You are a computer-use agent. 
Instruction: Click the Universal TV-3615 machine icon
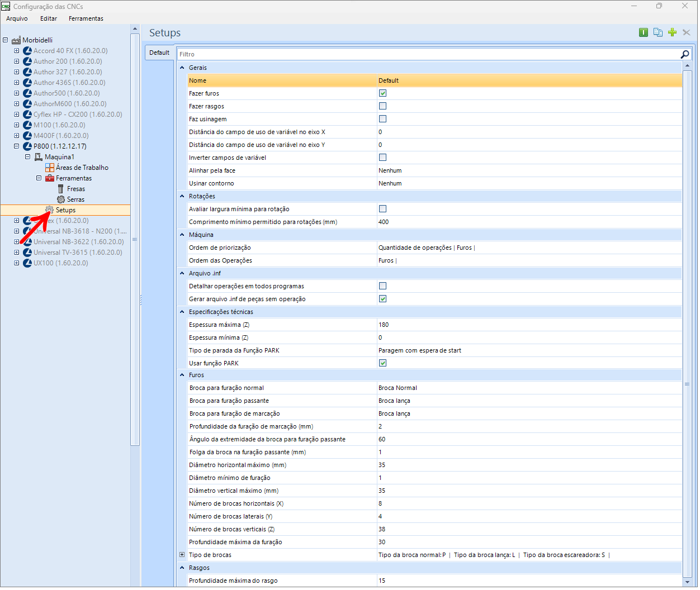27,253
